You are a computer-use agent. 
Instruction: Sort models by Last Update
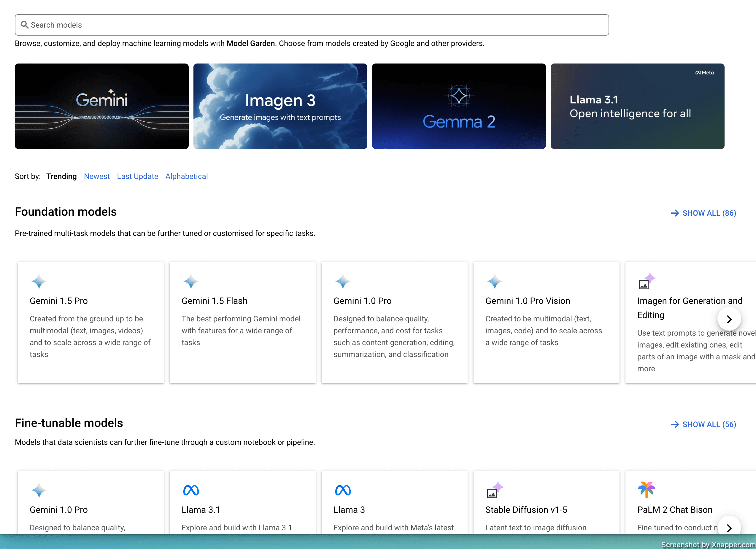tap(137, 176)
